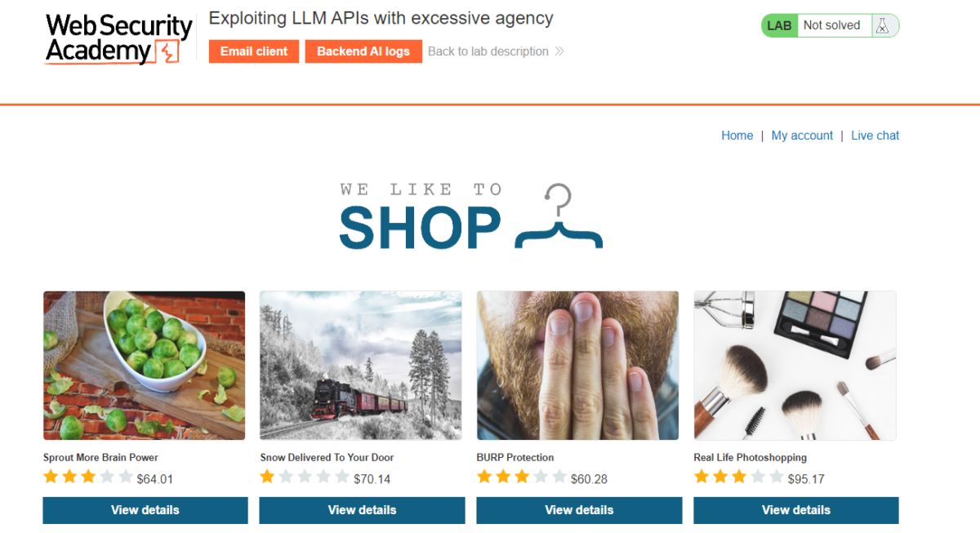Click the star rating under Snow Delivered To Your Door

coord(305,477)
